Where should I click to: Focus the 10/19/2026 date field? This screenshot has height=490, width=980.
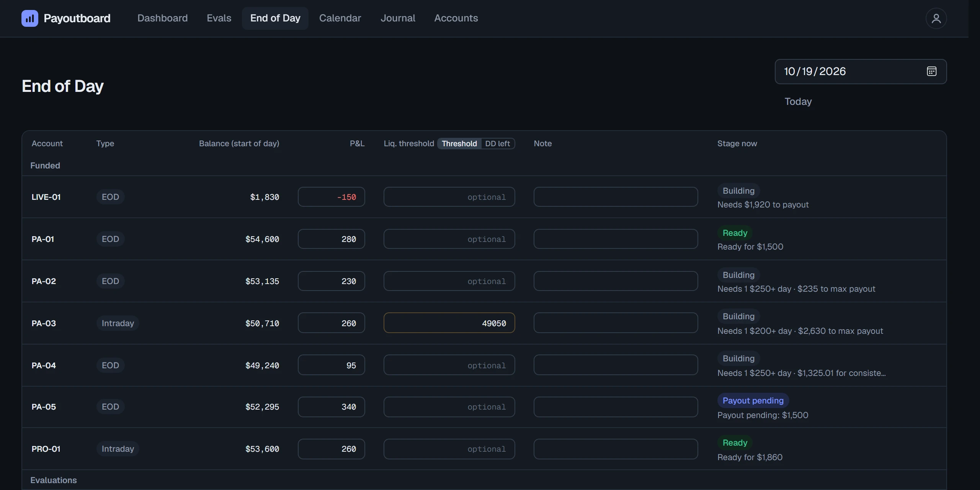click(861, 72)
